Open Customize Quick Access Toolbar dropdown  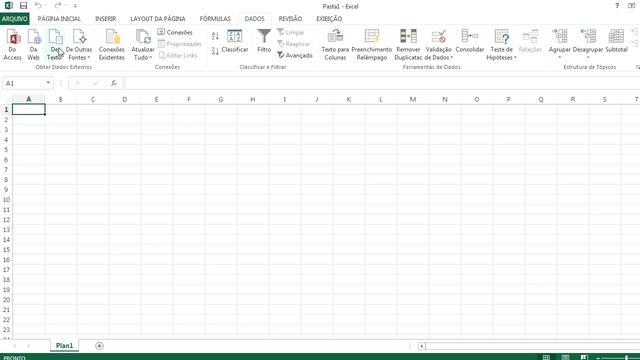pyautogui.click(x=75, y=6)
